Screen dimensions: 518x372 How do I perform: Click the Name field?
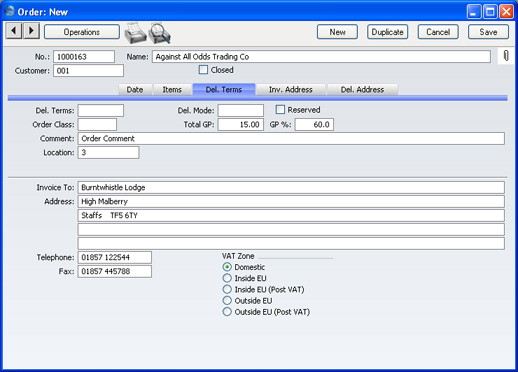click(x=321, y=57)
